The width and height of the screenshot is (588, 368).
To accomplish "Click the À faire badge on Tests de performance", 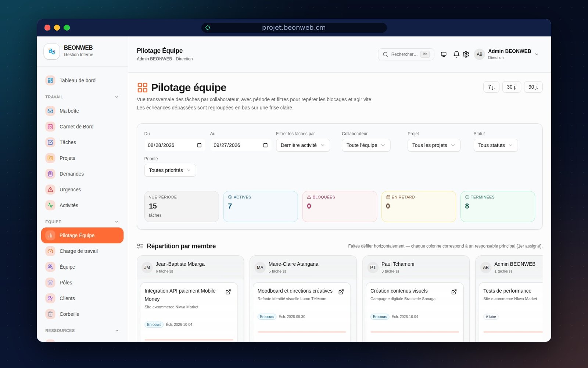I will pyautogui.click(x=491, y=316).
